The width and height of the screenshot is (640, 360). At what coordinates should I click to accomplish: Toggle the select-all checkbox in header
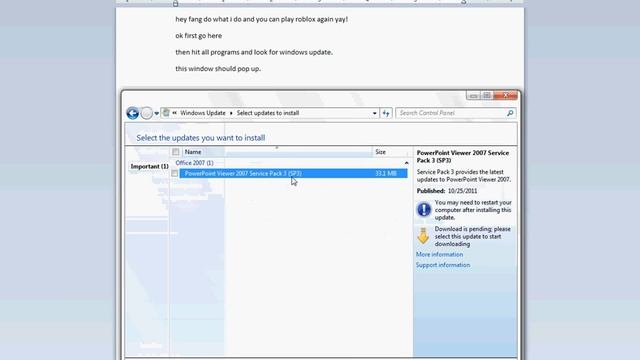coord(176,152)
